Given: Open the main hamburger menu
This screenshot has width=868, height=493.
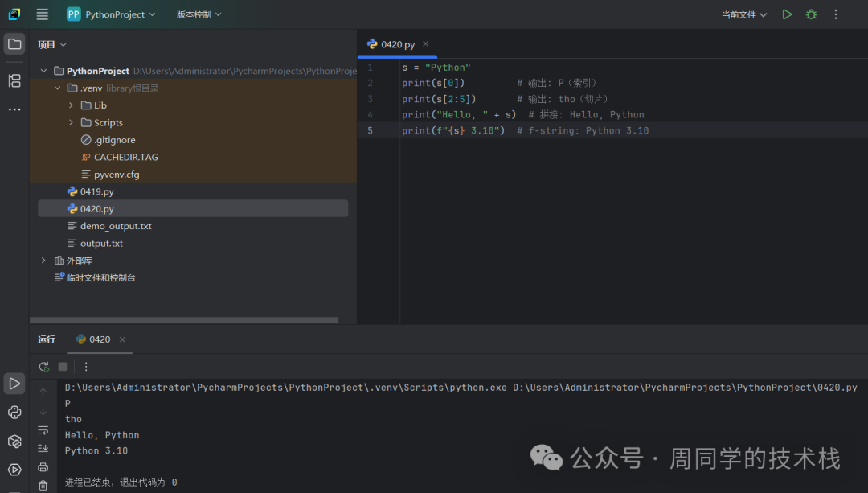Looking at the screenshot, I should [x=43, y=14].
